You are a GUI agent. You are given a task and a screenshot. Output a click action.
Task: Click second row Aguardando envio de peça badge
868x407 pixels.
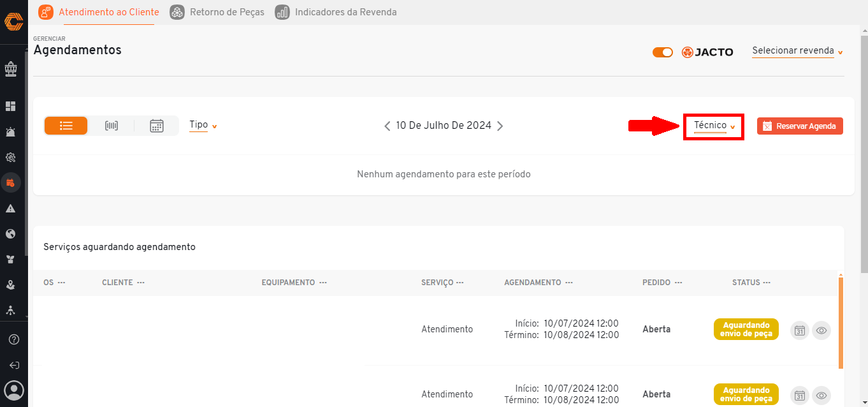(746, 394)
